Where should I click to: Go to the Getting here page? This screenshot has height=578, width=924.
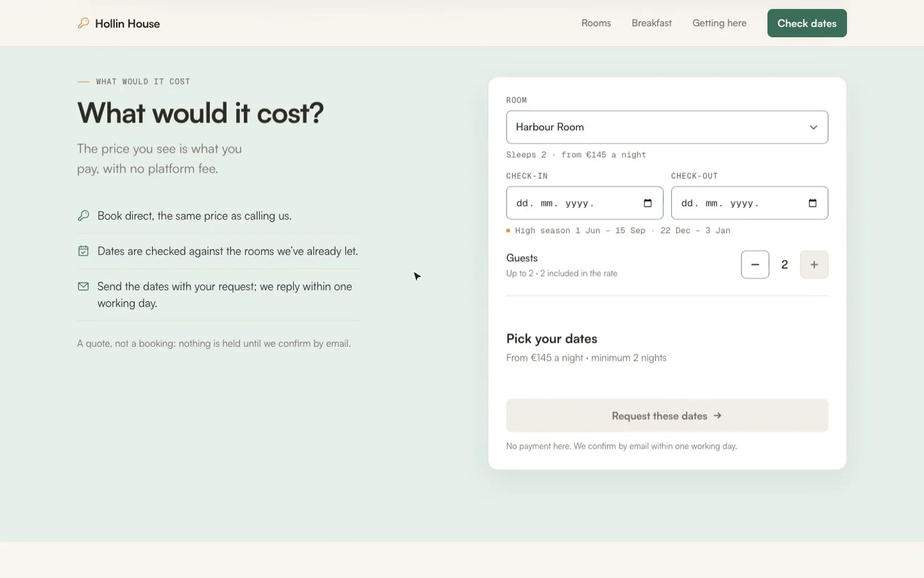(x=719, y=23)
